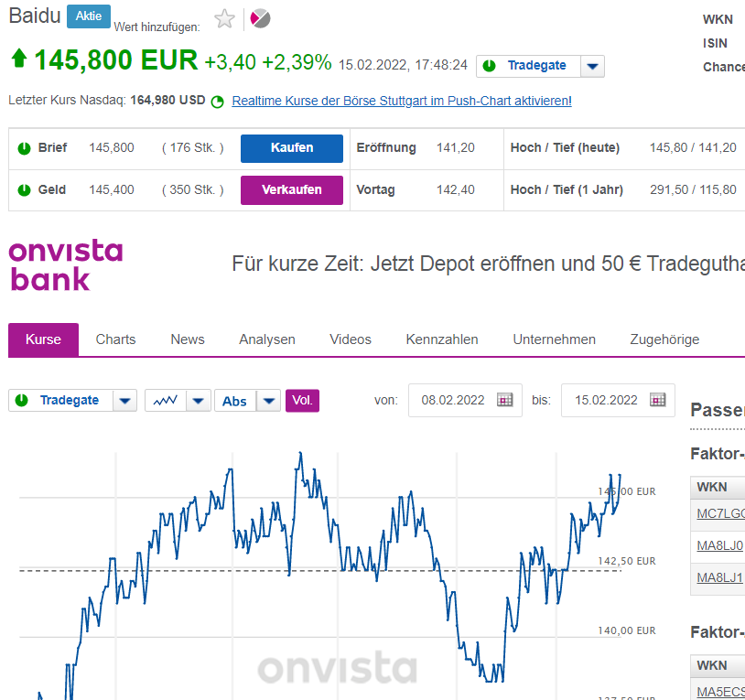Switch to the Charts tab
Image resolution: width=745 pixels, height=700 pixels.
click(x=115, y=339)
